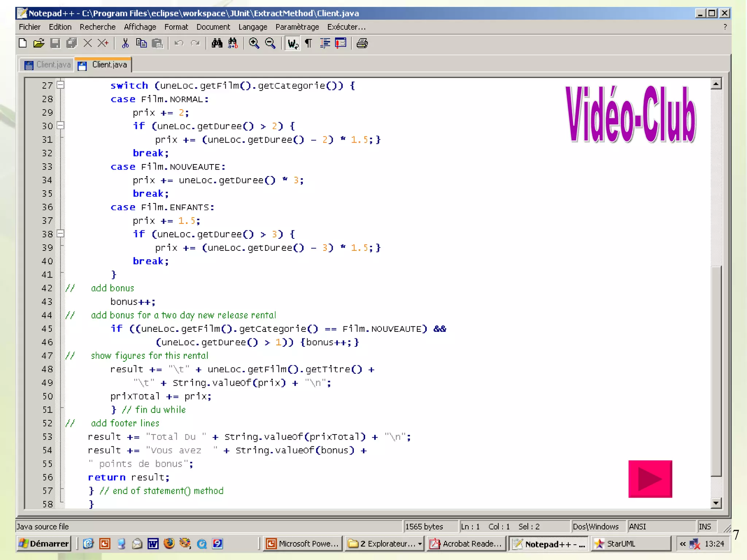Collapse the if block at line 30
The width and height of the screenshot is (747, 560).
point(61,125)
